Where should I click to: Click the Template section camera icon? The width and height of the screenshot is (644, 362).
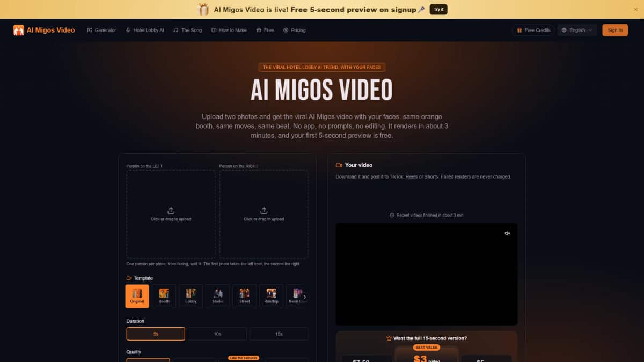pyautogui.click(x=129, y=278)
